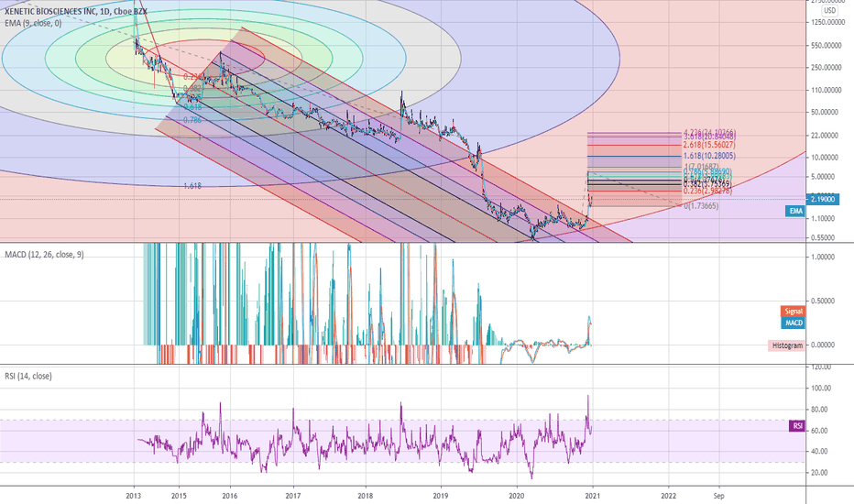Screen dimensions: 854x504
Task: Click the 100.00 value on RSI axis
Action: [821, 389]
